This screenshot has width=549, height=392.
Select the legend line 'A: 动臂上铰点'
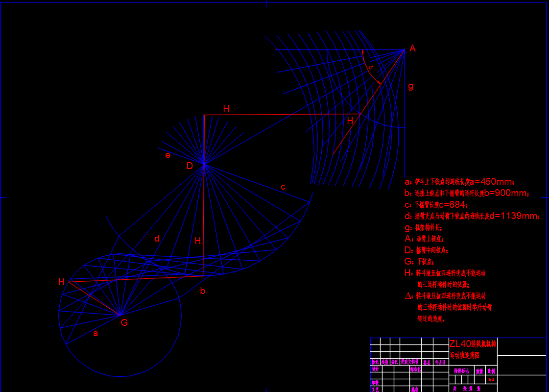(424, 239)
